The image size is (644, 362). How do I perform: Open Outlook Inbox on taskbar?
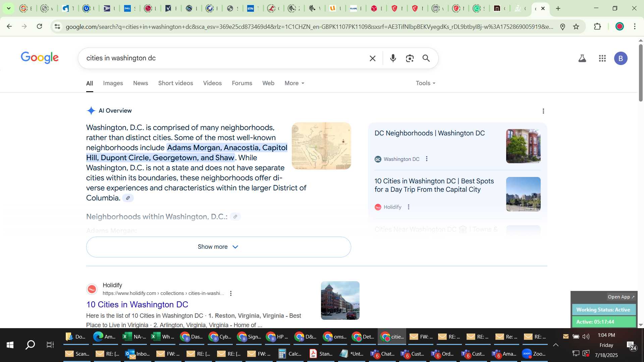pos(138,354)
